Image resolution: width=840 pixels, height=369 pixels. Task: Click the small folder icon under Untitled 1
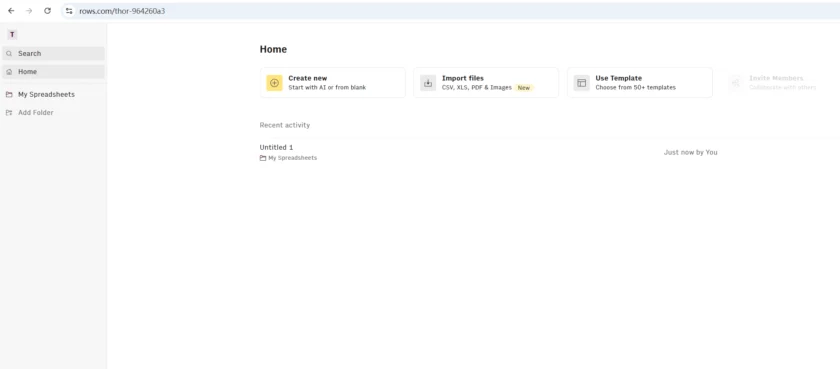pyautogui.click(x=262, y=158)
